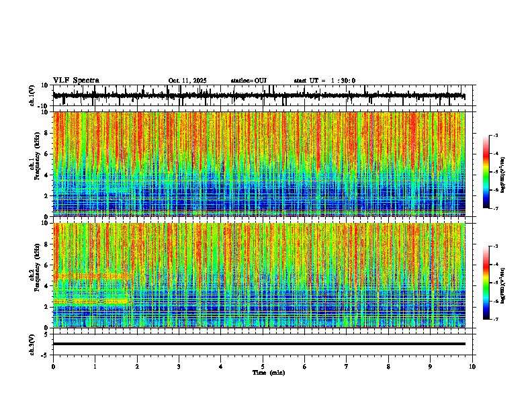Click time axis tick label "8"
532x411 pixels.
point(388,367)
